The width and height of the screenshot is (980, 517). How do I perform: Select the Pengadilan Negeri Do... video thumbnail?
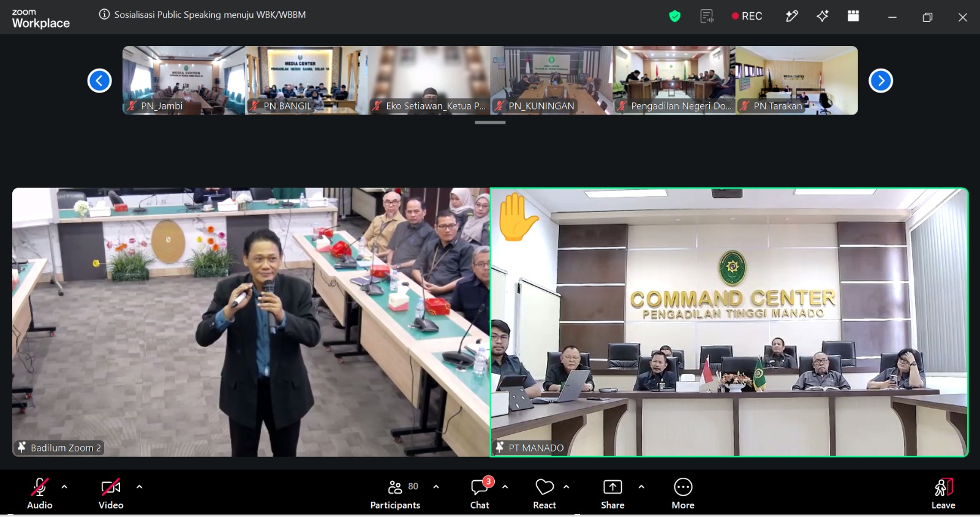674,80
